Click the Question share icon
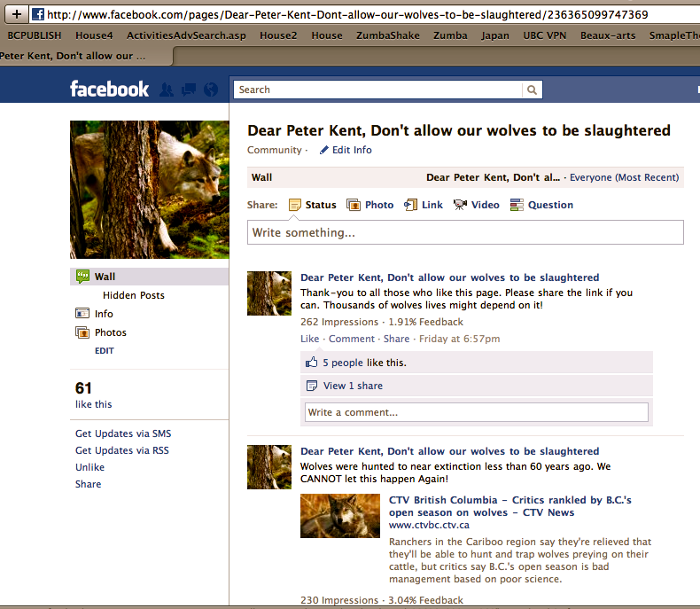 [x=517, y=205]
